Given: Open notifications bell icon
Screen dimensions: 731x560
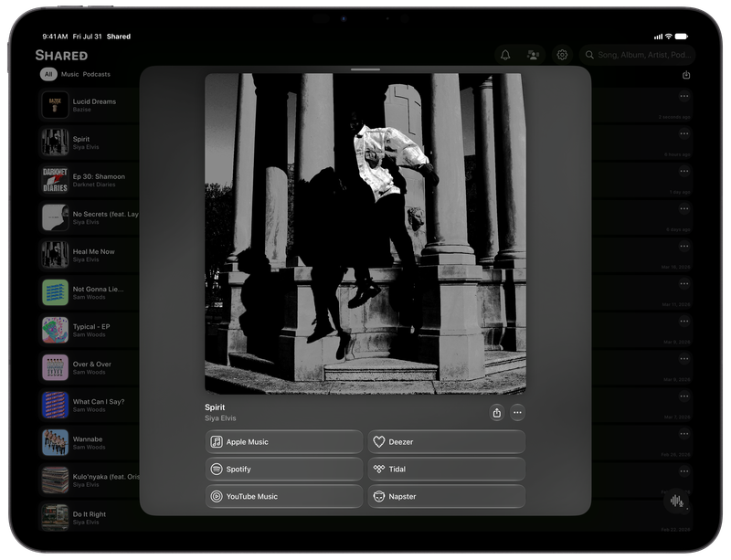Looking at the screenshot, I should [505, 55].
